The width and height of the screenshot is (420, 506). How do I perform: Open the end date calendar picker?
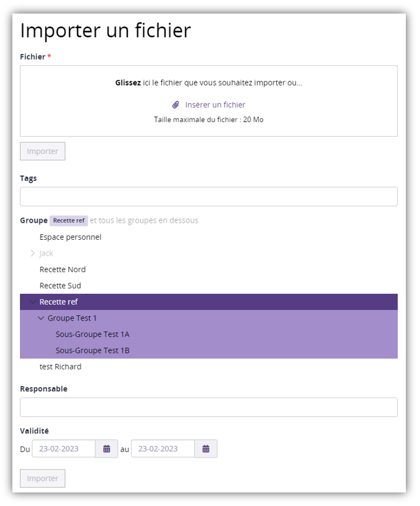click(206, 449)
